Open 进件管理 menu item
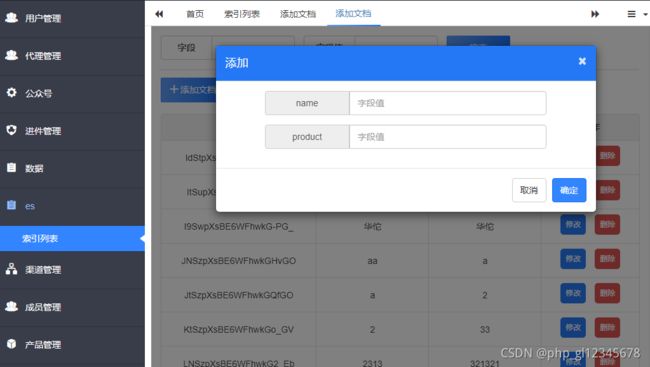Viewport: 650px width, 367px height. point(72,131)
